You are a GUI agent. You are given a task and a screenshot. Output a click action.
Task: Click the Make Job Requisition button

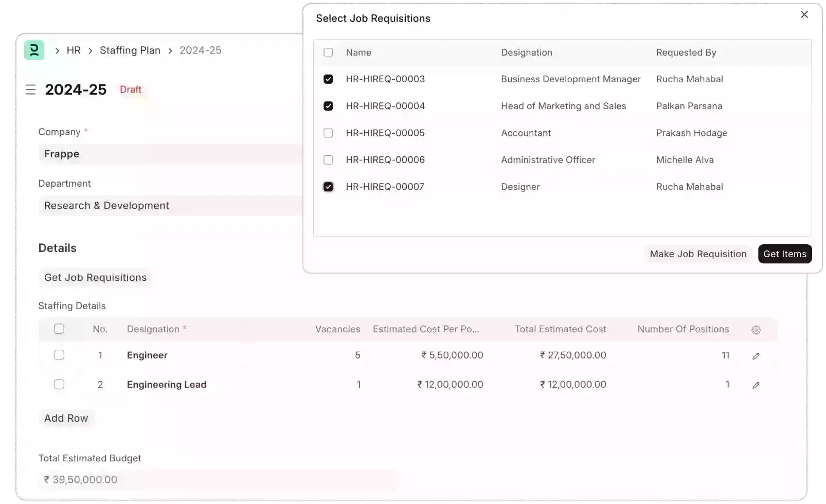[x=697, y=254]
